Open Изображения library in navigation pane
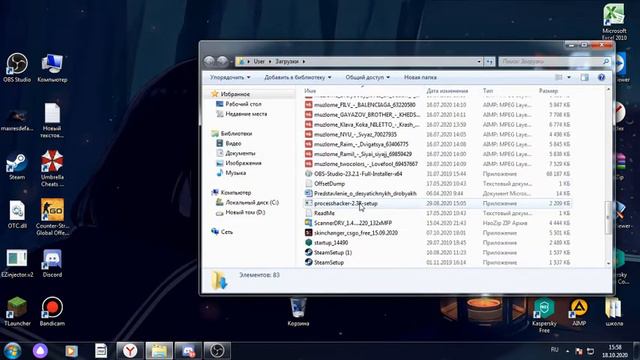The height and width of the screenshot is (360, 640). 243,163
